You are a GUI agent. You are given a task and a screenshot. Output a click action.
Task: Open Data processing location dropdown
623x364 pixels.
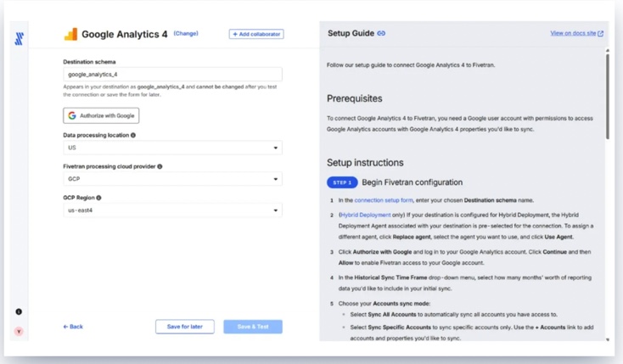click(172, 148)
